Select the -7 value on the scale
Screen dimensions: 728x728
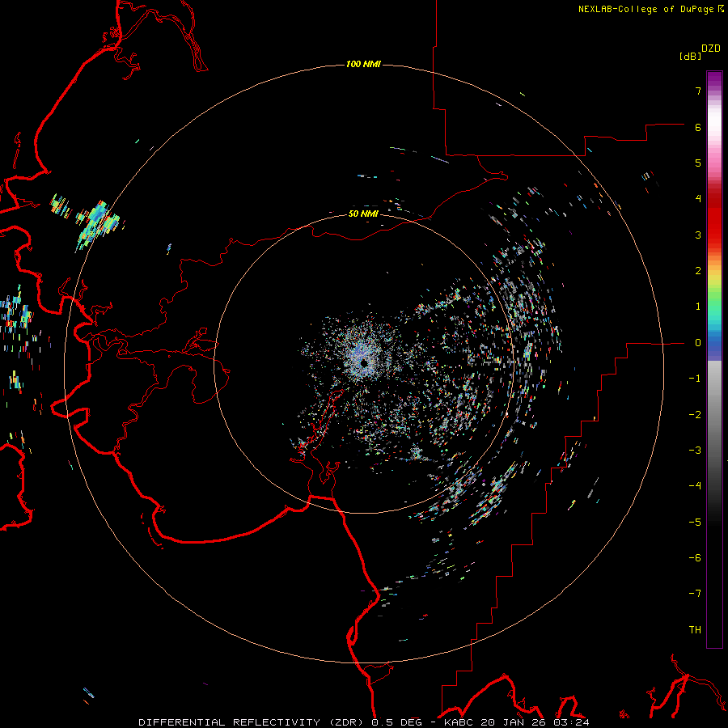(695, 594)
